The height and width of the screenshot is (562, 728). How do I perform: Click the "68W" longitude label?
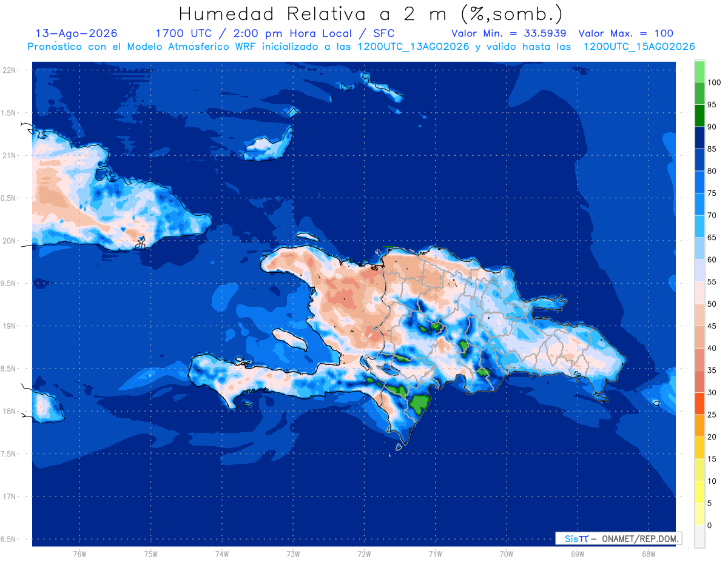[648, 554]
